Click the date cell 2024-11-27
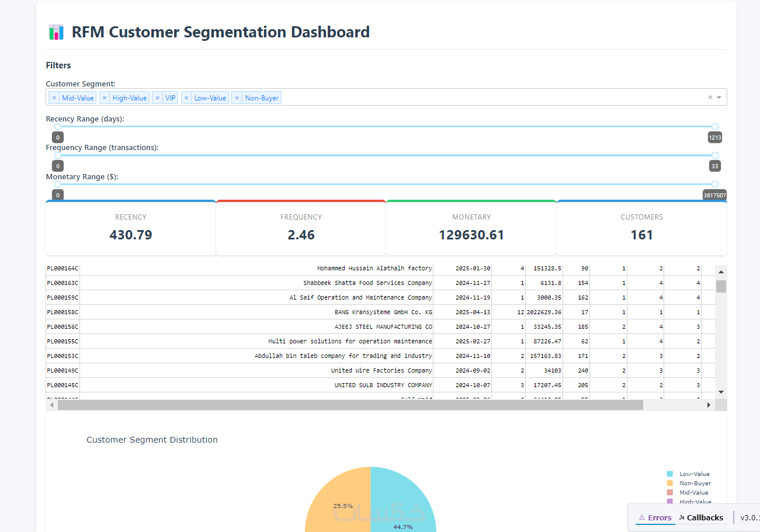The image size is (760, 532). click(463, 283)
